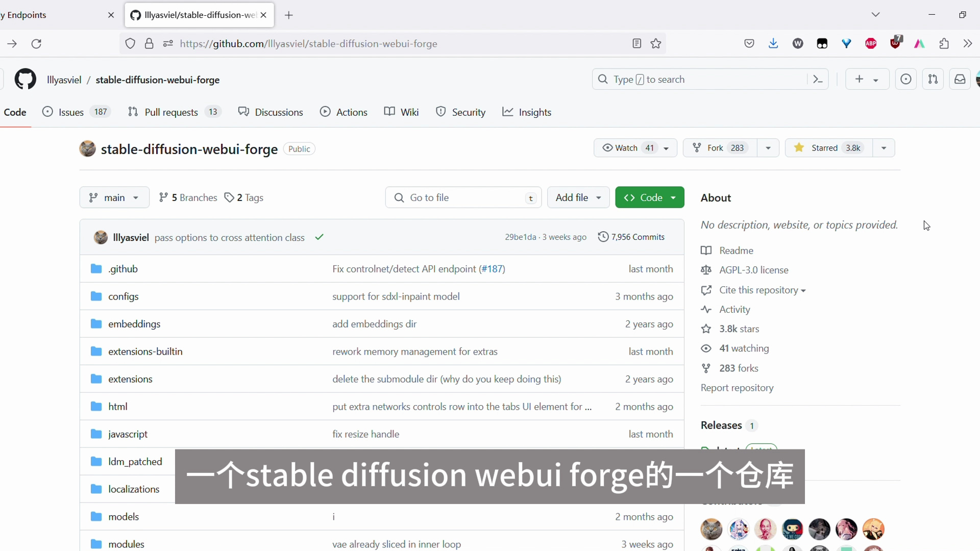Click the GitHub home icon
Image resolution: width=980 pixels, height=551 pixels.
pos(25,80)
